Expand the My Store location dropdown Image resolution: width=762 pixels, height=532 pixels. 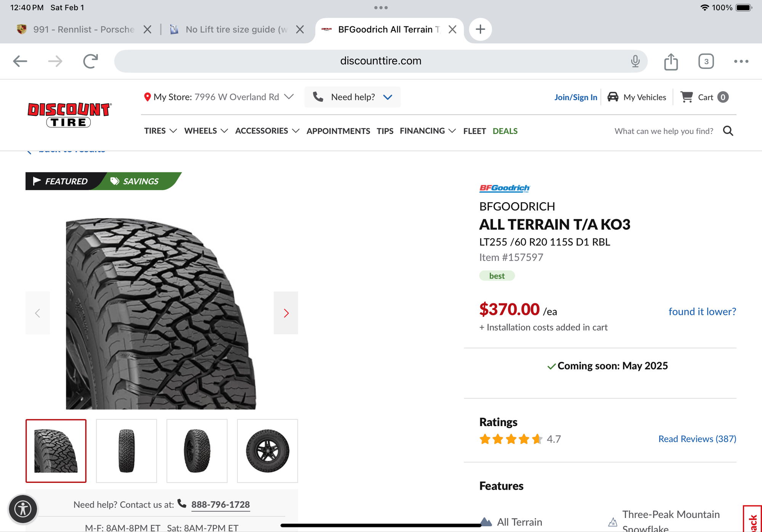coord(289,97)
